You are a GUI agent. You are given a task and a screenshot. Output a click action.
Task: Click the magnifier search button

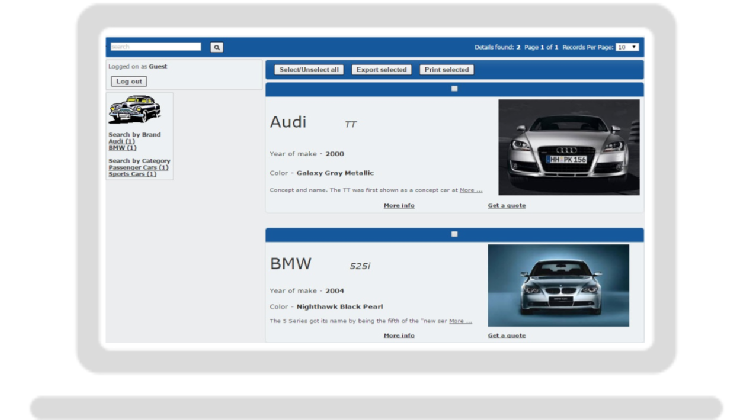217,47
